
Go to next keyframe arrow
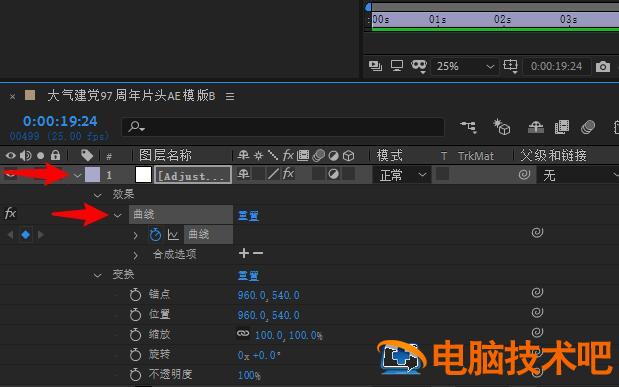point(40,235)
